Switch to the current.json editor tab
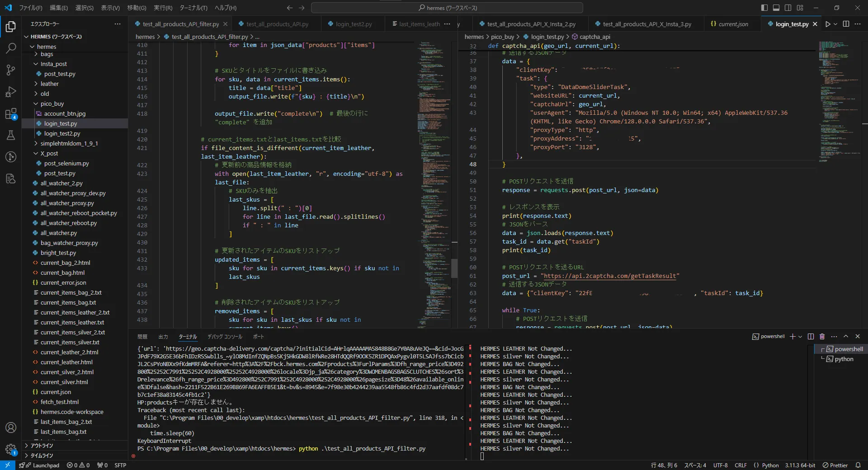The width and height of the screenshot is (868, 470). click(733, 24)
